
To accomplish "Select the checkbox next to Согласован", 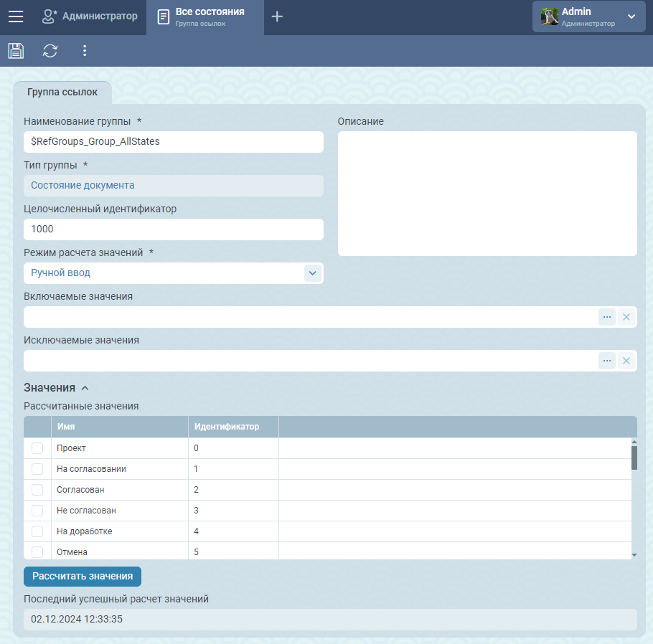I will pos(37,490).
